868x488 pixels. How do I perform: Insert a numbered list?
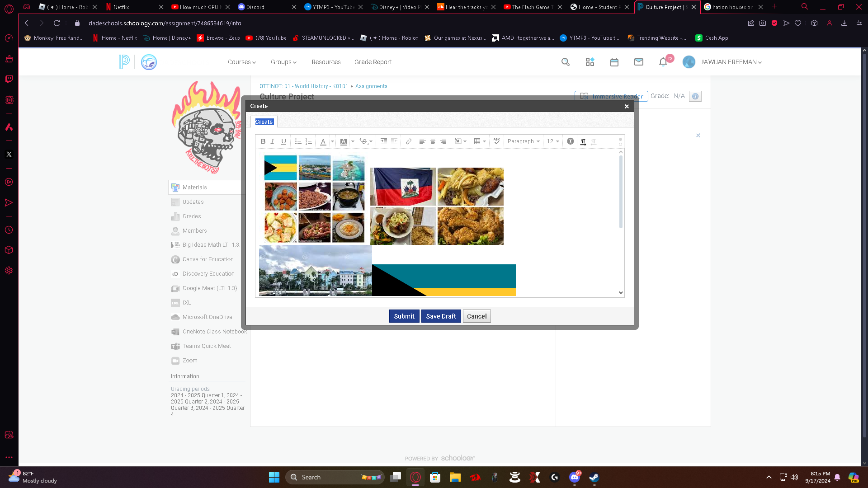tap(308, 141)
